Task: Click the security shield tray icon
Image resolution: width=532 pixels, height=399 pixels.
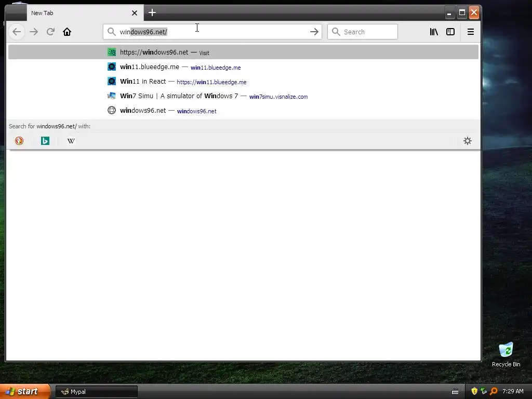Action: (x=474, y=391)
